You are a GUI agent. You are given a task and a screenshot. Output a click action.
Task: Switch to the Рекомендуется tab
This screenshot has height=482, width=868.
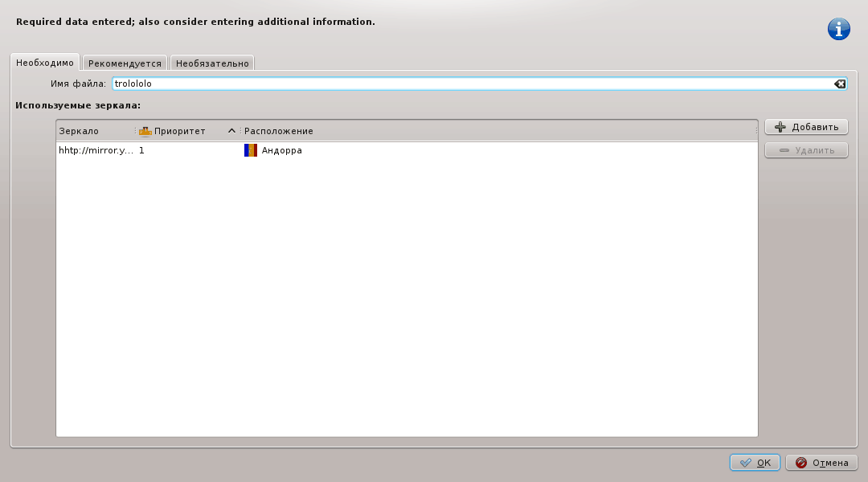click(x=125, y=62)
